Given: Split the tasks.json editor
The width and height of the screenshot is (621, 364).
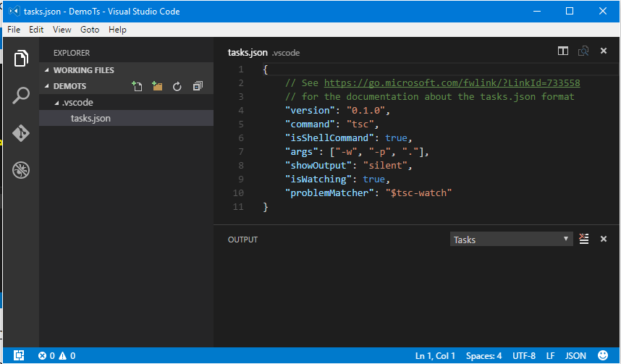Looking at the screenshot, I should click(x=563, y=51).
